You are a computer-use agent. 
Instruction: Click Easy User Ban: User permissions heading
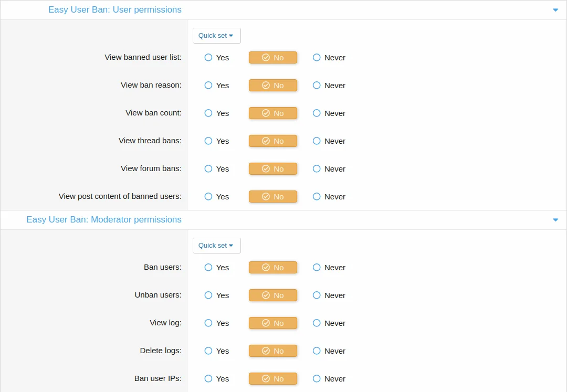coord(114,10)
